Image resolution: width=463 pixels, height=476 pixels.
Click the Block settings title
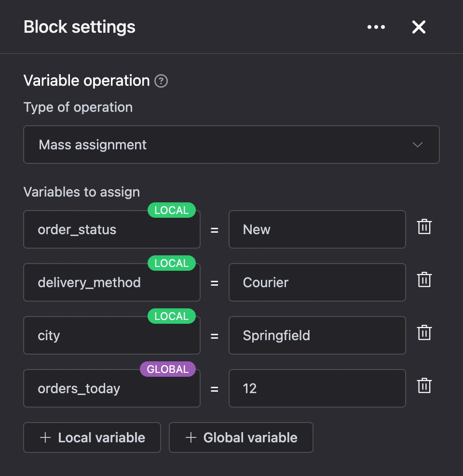[x=80, y=27]
